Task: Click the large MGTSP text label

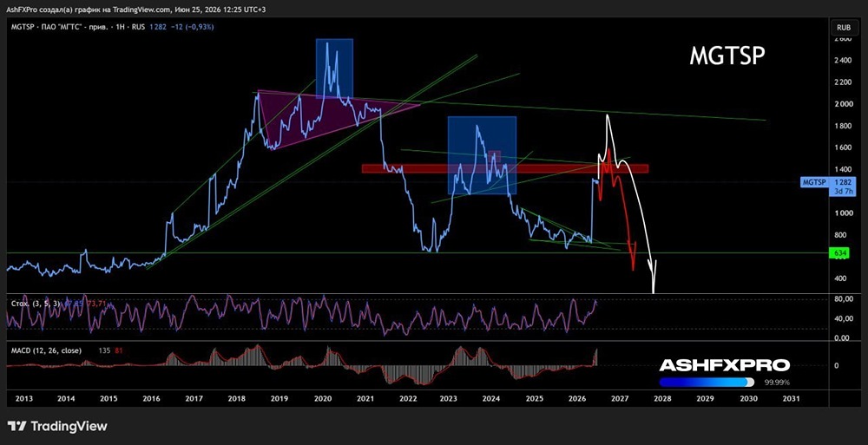Action: 727,56
